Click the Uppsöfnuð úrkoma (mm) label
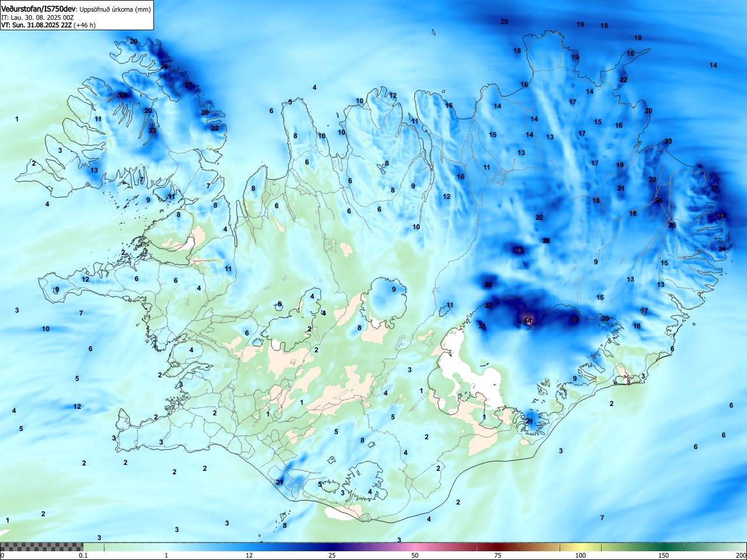Image resolution: width=747 pixels, height=560 pixels. click(x=115, y=10)
